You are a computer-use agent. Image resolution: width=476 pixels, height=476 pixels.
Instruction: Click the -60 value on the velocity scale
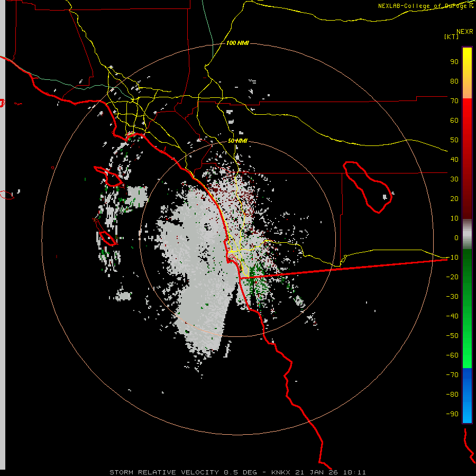point(452,355)
